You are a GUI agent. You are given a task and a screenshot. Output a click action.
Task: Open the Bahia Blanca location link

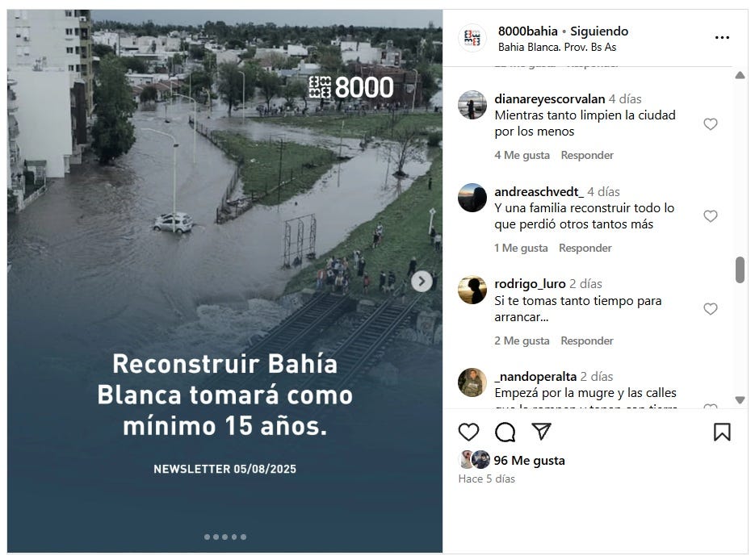pos(557,47)
